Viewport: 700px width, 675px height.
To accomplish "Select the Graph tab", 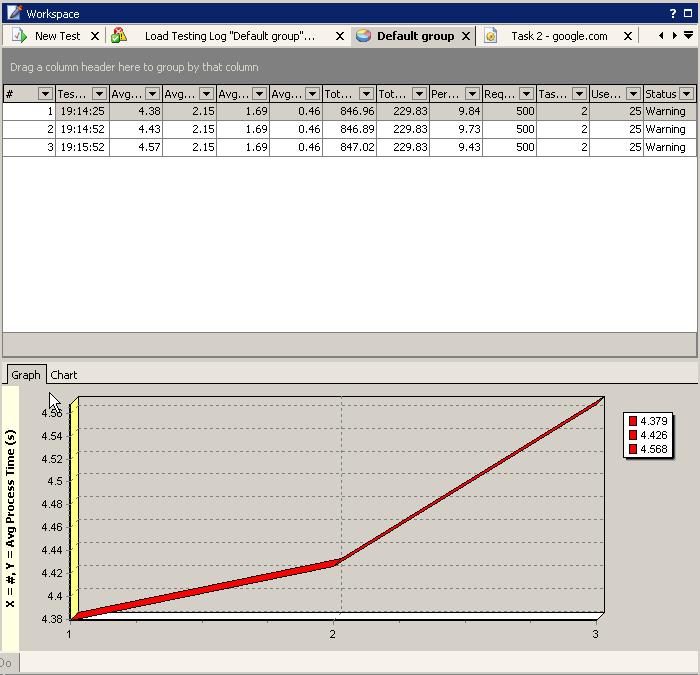I will [x=26, y=375].
